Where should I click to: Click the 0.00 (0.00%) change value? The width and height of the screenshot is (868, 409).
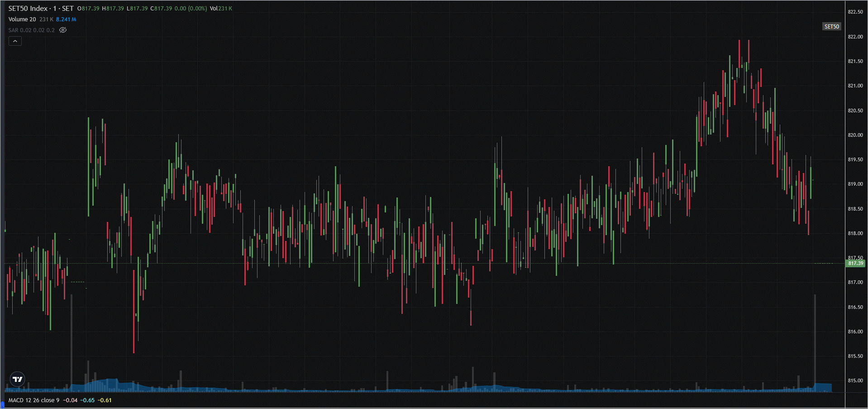coord(191,9)
